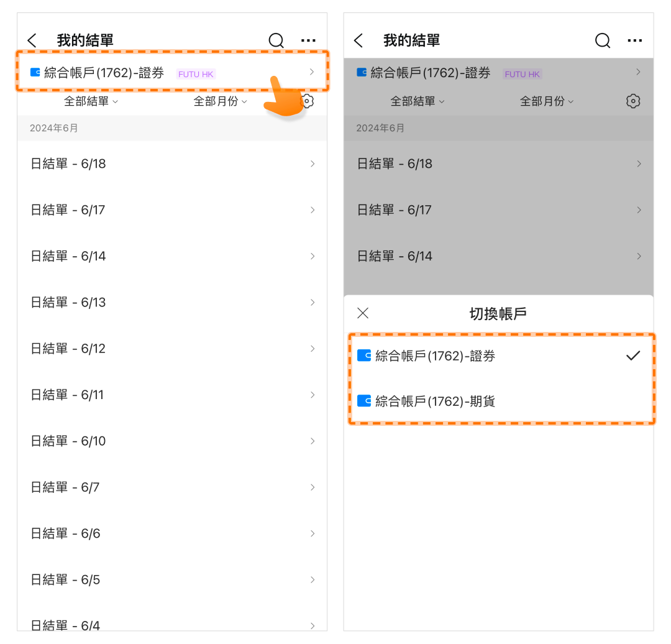Tap the search magnifier on the right screen
Image resolution: width=671 pixels, height=644 pixels.
pyautogui.click(x=602, y=41)
